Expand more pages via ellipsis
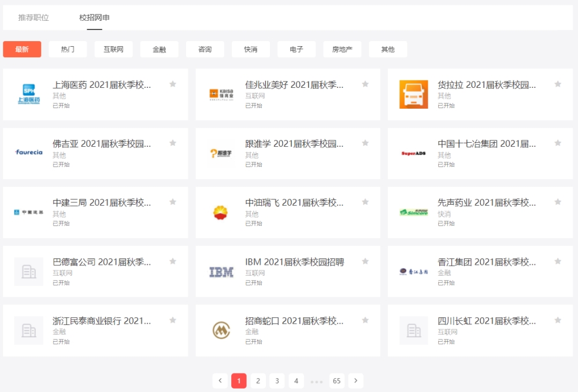 point(317,382)
